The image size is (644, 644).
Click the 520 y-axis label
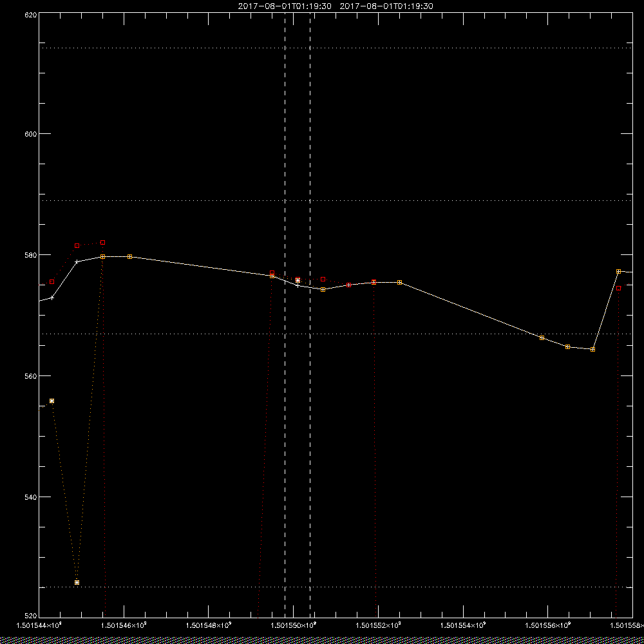click(x=31, y=616)
